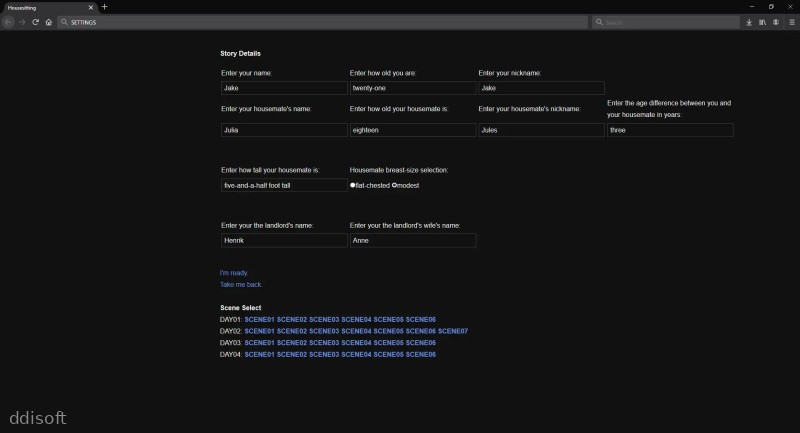
Task: Restore down the browser window
Action: (771, 7)
